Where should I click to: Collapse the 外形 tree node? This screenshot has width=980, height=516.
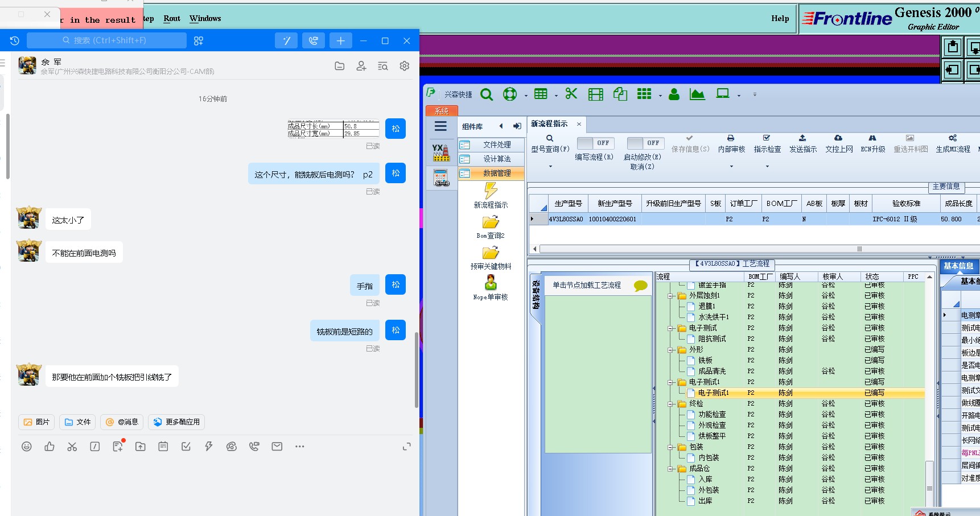point(671,350)
